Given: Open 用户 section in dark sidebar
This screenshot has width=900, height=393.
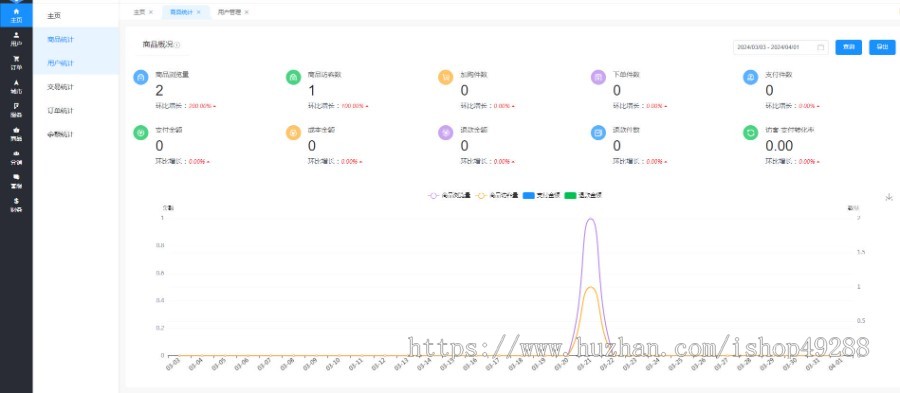Looking at the screenshot, I should point(16,39).
